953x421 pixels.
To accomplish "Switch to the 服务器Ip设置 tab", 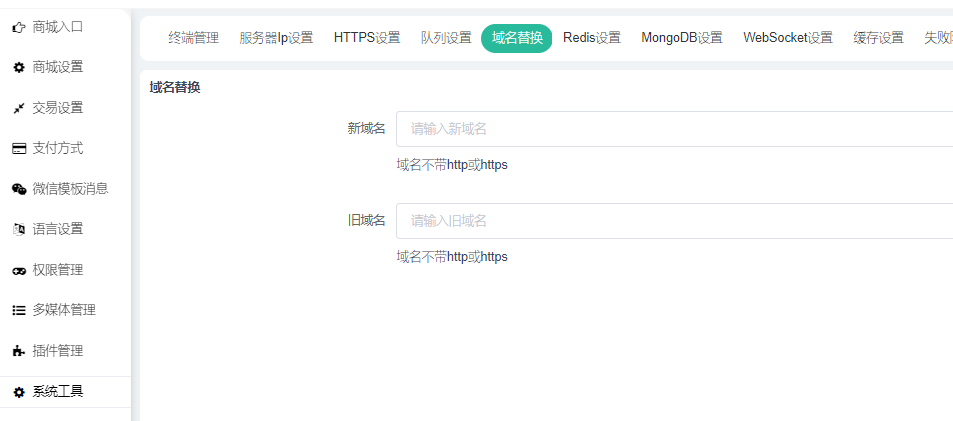I will pyautogui.click(x=276, y=38).
